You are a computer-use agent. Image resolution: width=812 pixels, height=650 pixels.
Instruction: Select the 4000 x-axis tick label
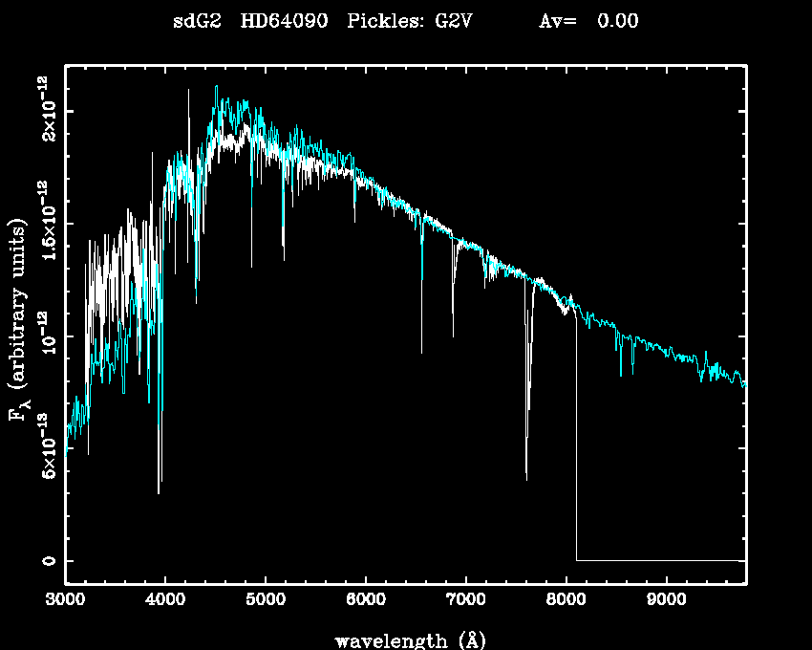[165, 601]
